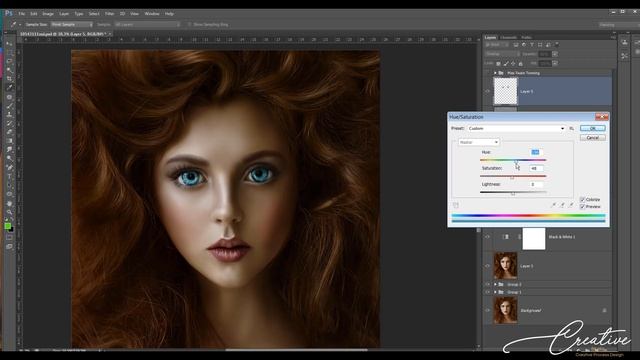Select the Zoom tool in the toolbox

[9, 212]
